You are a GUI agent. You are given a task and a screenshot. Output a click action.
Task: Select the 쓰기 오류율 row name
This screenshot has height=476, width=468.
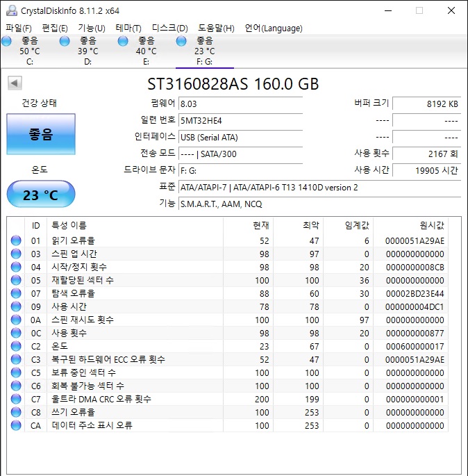coord(73,412)
